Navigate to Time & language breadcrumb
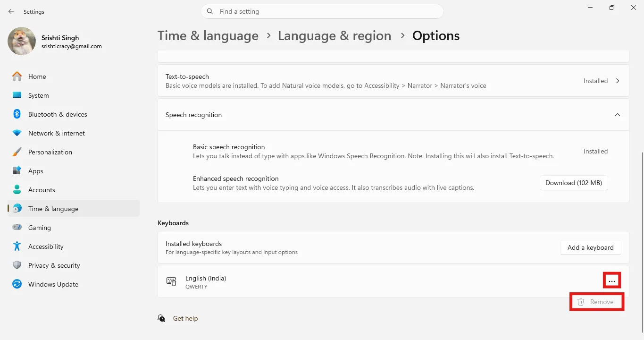This screenshot has height=340, width=644. 208,36
